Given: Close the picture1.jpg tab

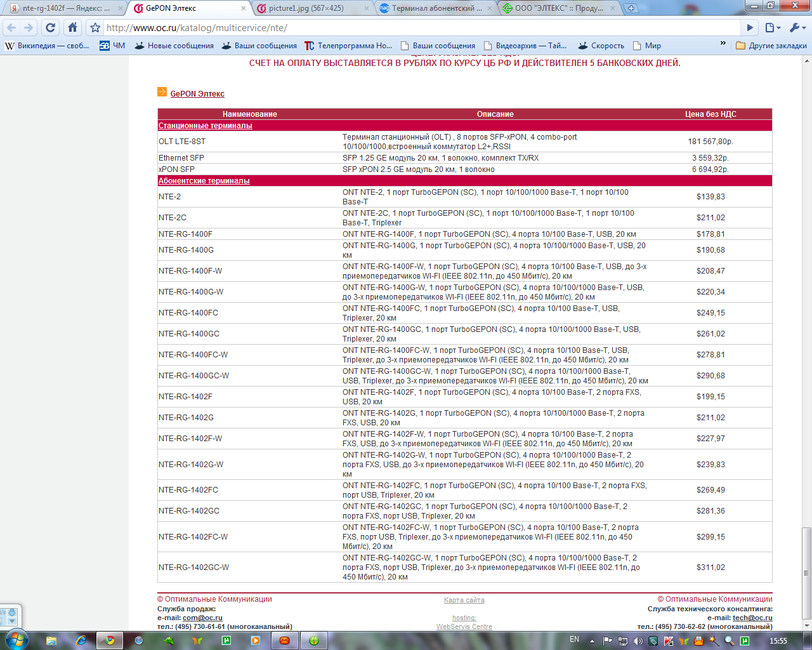Looking at the screenshot, I should (x=367, y=8).
